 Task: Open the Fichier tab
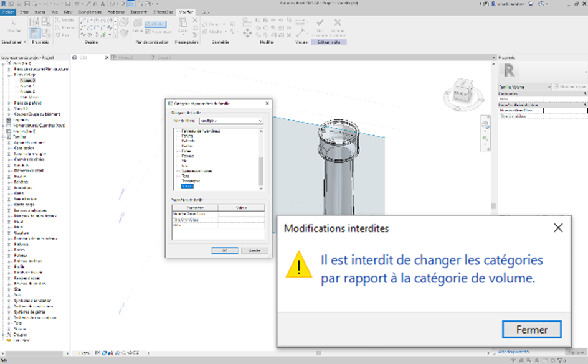coord(8,12)
